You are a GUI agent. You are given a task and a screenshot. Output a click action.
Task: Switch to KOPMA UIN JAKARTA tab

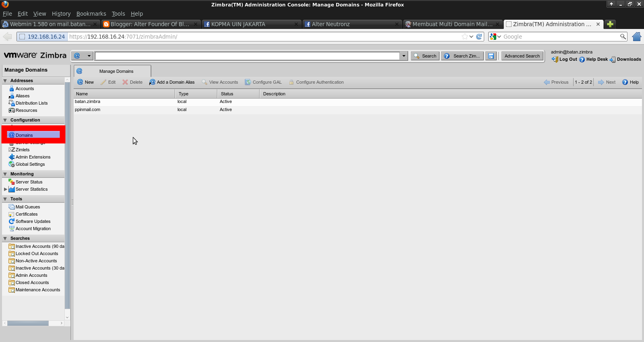coord(252,24)
